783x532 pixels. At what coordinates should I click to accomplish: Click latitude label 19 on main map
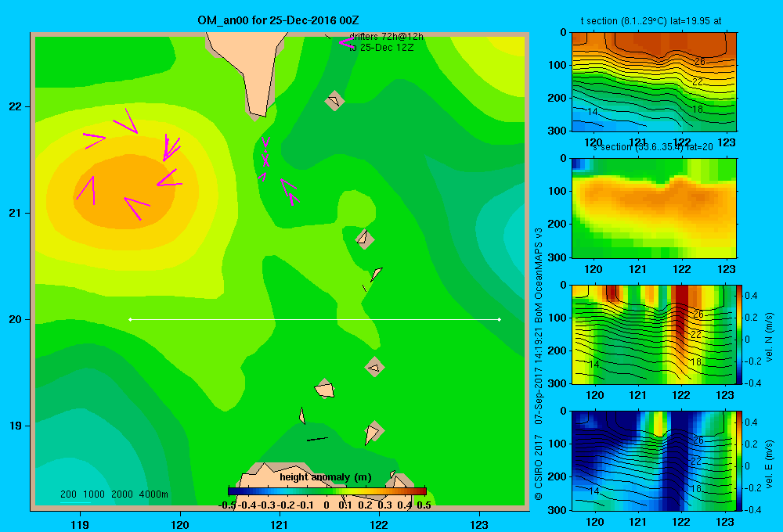point(15,426)
